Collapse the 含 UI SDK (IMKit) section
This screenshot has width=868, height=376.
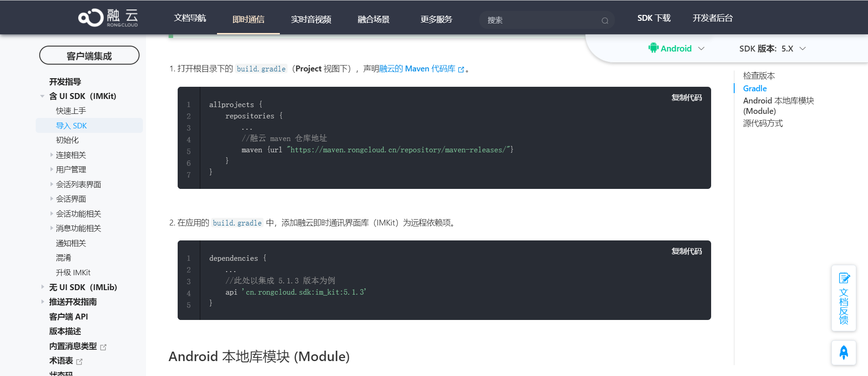tap(42, 96)
